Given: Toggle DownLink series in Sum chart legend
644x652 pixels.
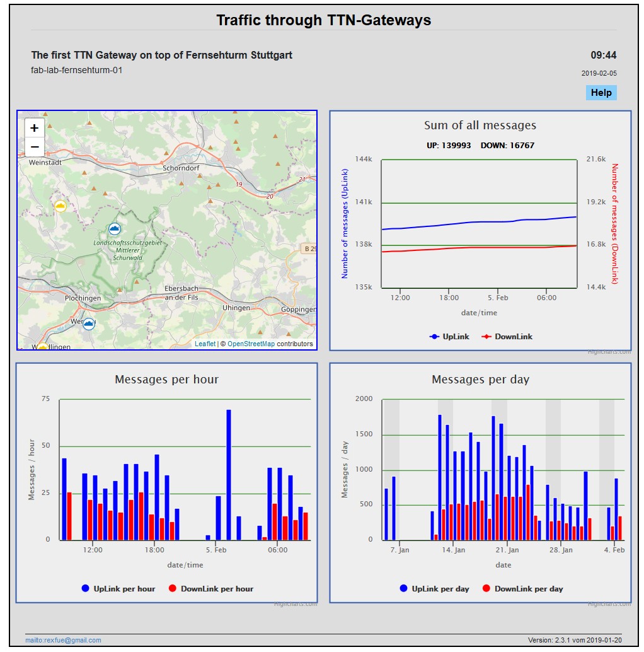Looking at the screenshot, I should coord(507,337).
